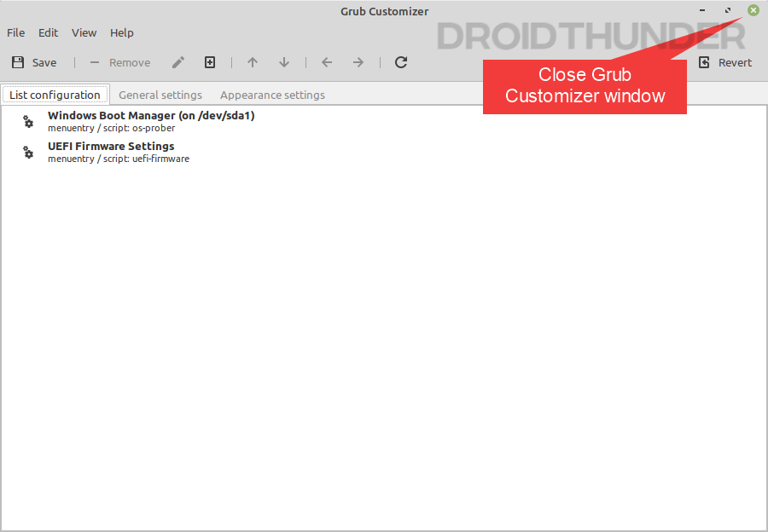
Task: Move entry up with up arrow
Action: 253,62
